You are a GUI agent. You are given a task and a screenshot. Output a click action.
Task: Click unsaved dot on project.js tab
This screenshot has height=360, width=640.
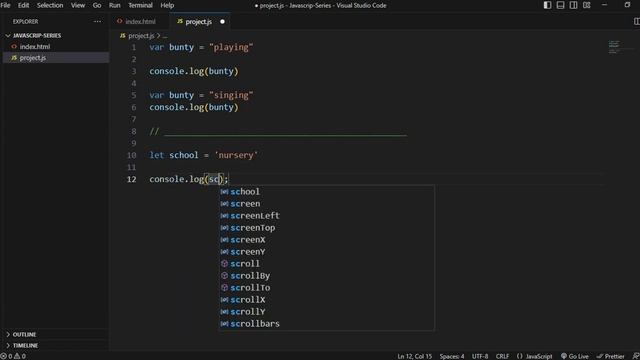tap(222, 22)
